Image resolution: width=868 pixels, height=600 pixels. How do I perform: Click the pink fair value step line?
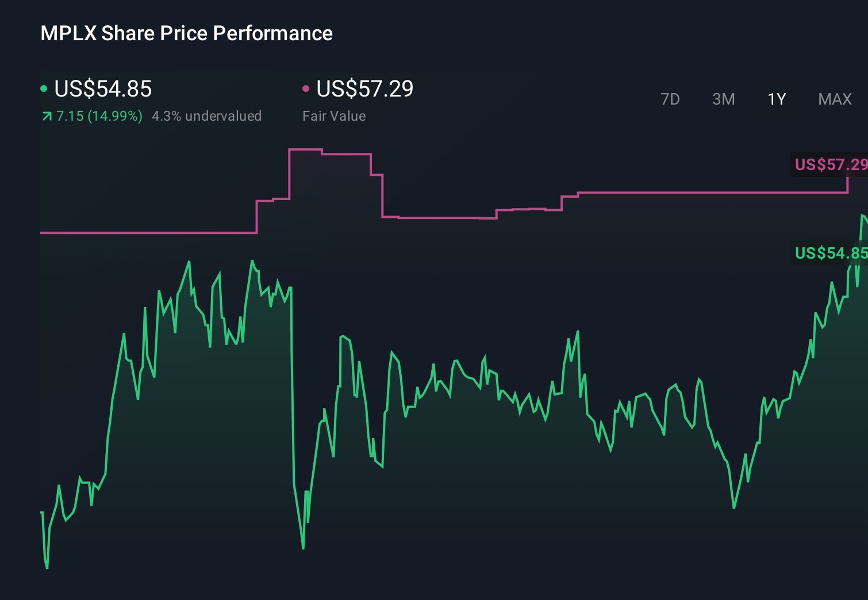[144, 232]
